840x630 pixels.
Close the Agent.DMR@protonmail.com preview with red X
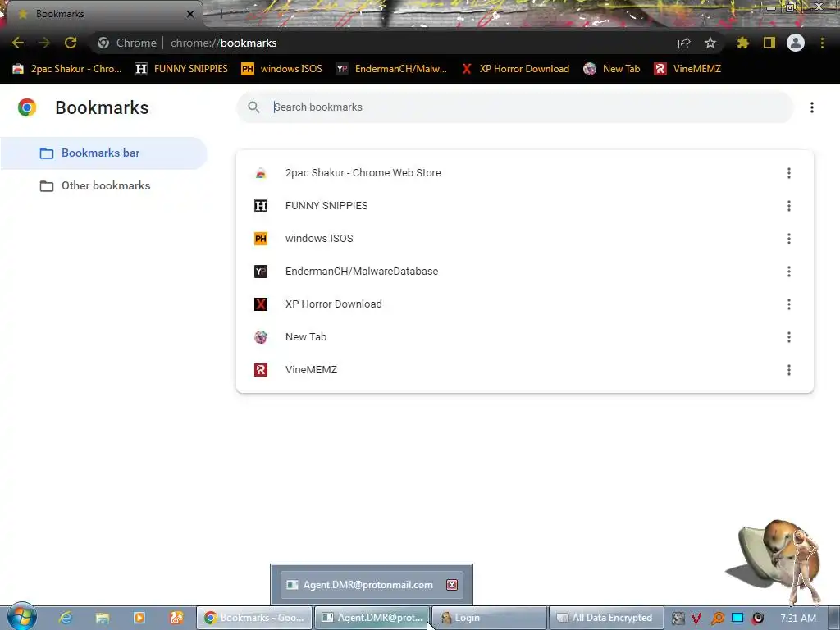click(452, 585)
